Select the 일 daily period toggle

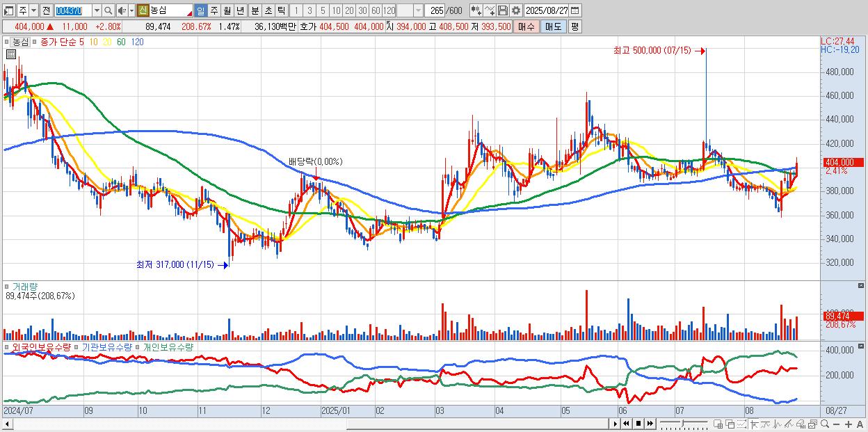click(x=200, y=10)
